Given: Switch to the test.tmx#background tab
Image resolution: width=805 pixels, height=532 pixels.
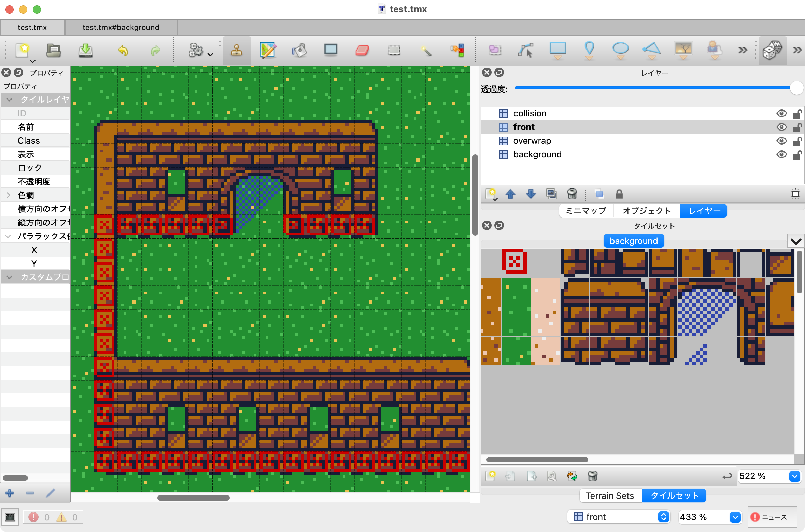Looking at the screenshot, I should (121, 27).
